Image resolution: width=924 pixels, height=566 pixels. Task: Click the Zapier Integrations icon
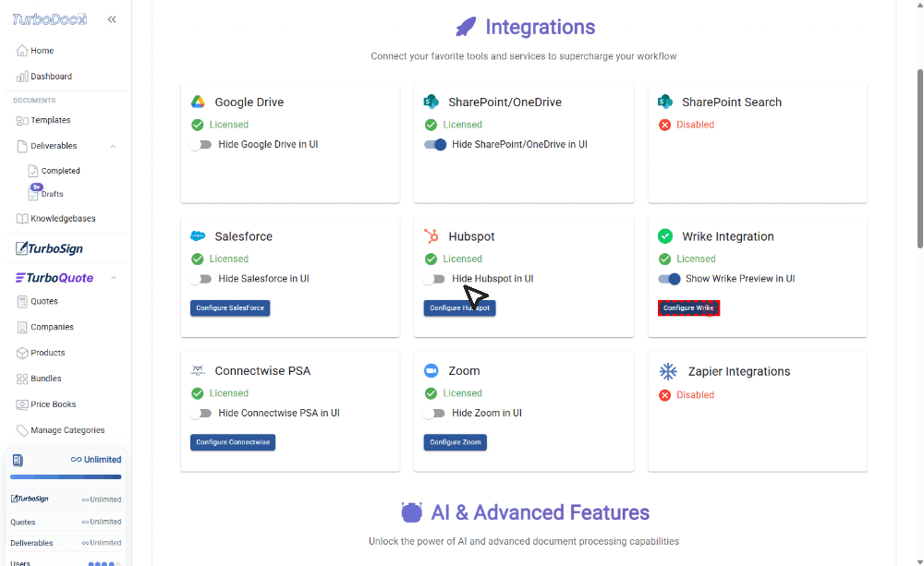pos(666,371)
